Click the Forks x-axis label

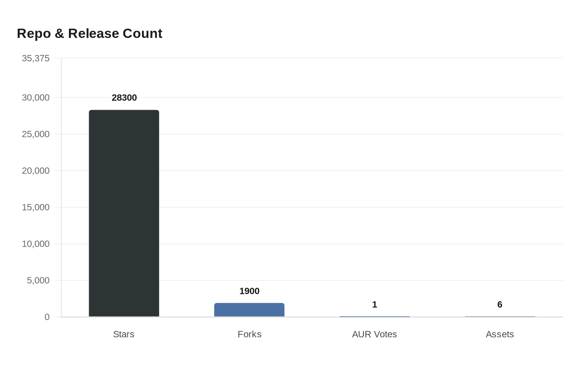(x=249, y=334)
